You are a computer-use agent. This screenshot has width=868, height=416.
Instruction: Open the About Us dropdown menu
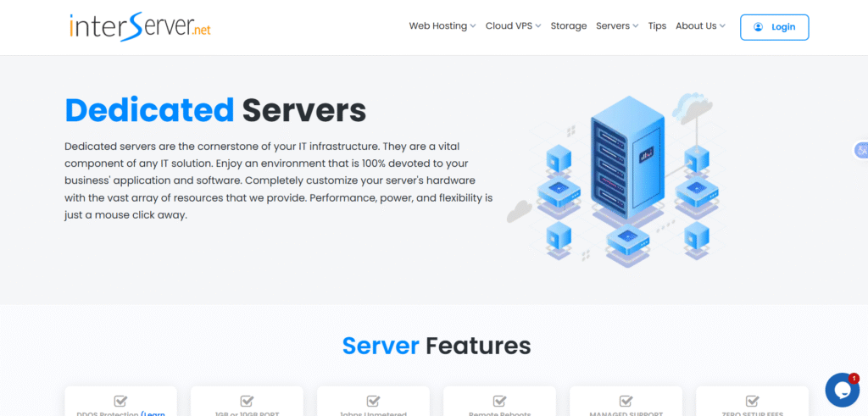point(699,26)
